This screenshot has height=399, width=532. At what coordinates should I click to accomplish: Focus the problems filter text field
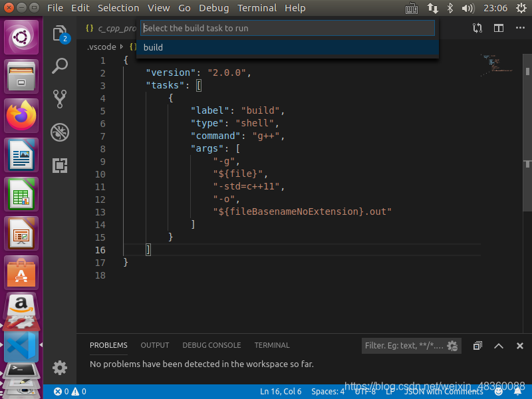pyautogui.click(x=404, y=346)
